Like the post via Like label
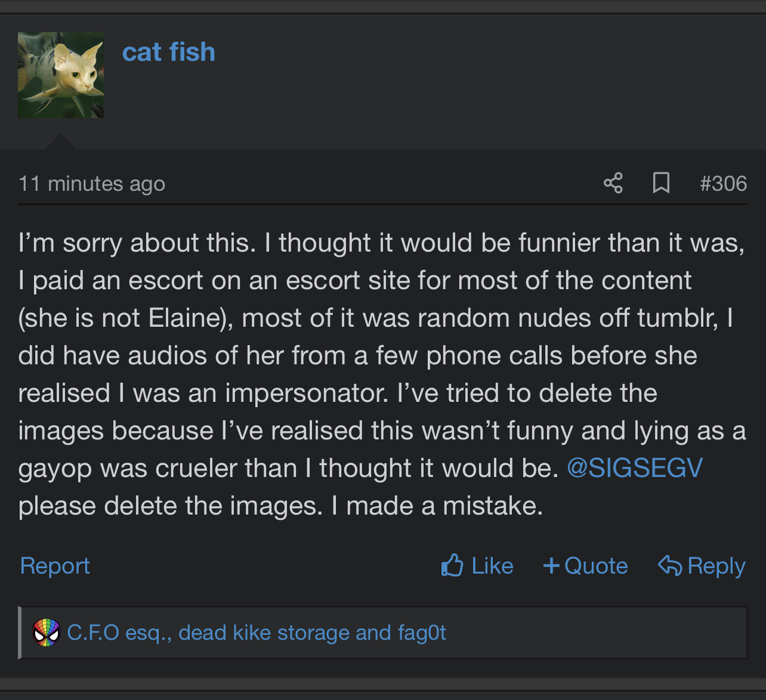This screenshot has width=766, height=700. (x=492, y=565)
